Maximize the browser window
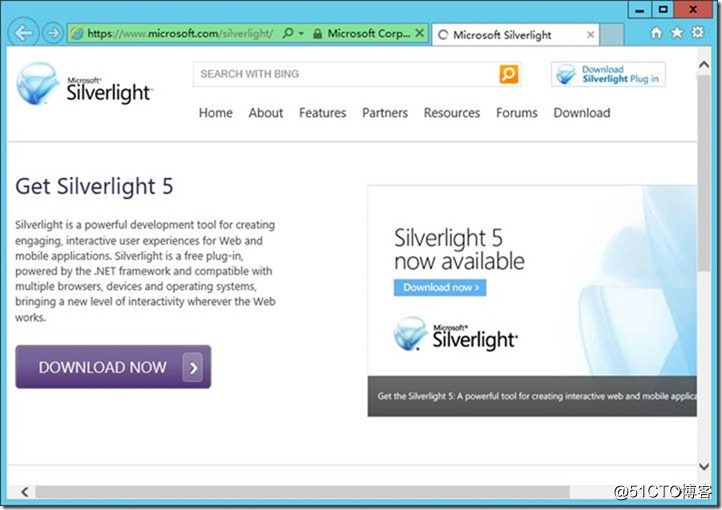 (x=663, y=10)
